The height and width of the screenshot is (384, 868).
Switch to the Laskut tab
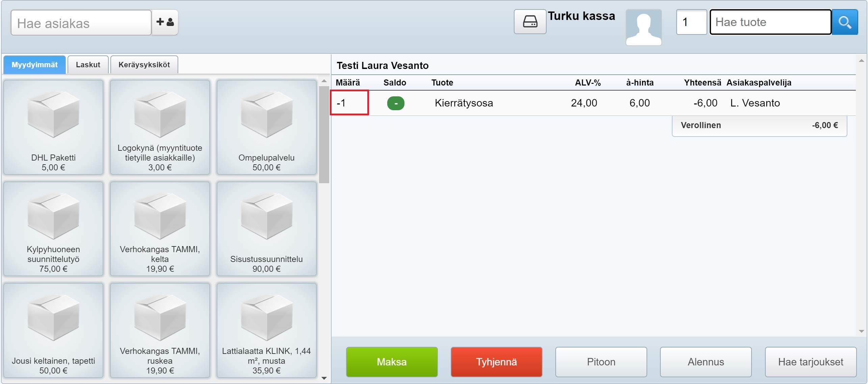tap(88, 65)
